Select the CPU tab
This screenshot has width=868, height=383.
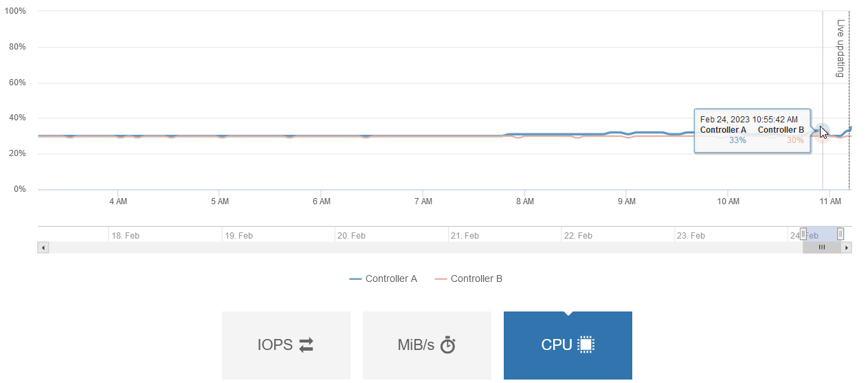tap(568, 345)
